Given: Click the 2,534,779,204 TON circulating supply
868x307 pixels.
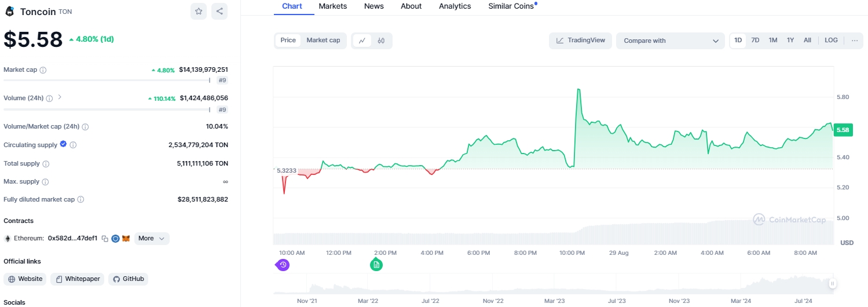Looking at the screenshot, I should (198, 145).
